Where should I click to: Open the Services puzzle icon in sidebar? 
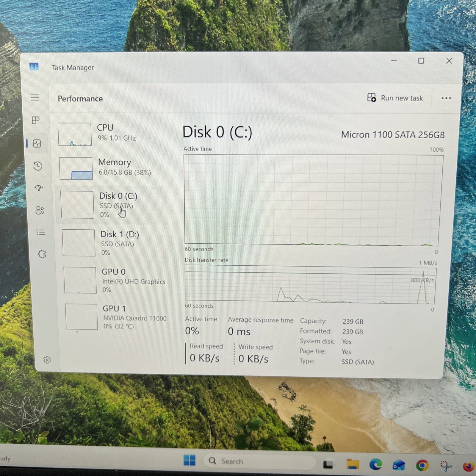pos(42,254)
